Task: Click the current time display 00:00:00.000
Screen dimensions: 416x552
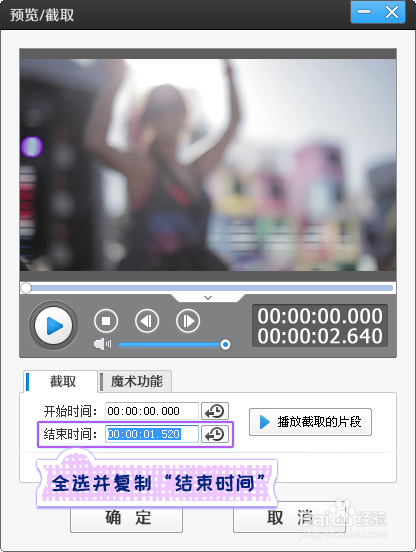Action: pos(320,316)
